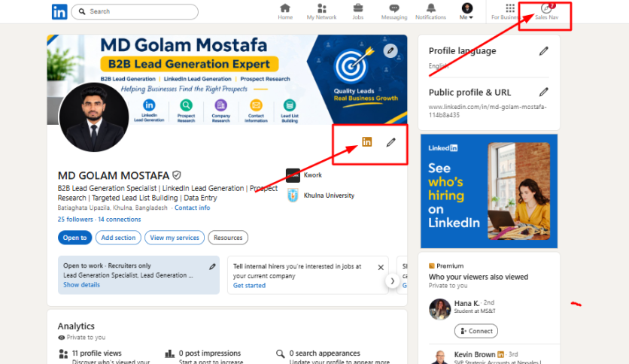Screen dimensions: 629x364
Task: Edit Open to work card pencil
Action: 212,266
